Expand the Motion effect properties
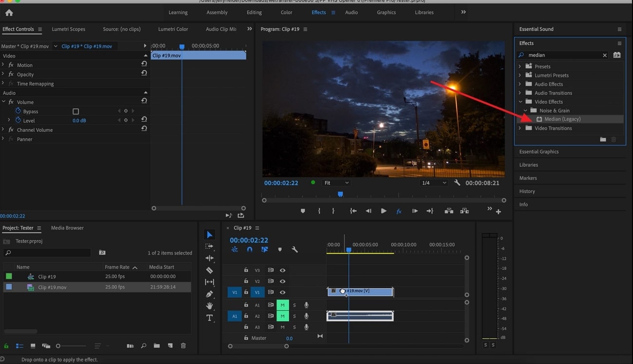The image size is (633, 364). (3, 65)
